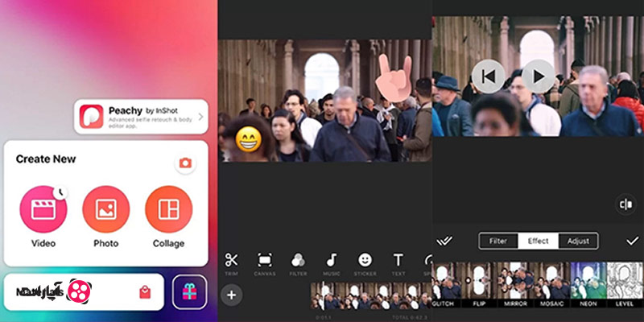644x322 pixels.
Task: Open the shop bag icon
Action: (145, 292)
